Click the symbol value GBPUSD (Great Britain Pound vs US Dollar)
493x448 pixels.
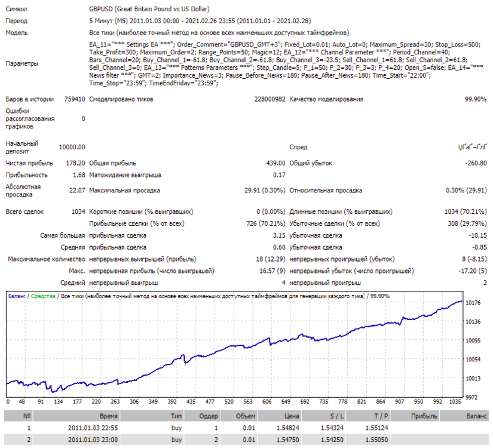pos(149,9)
